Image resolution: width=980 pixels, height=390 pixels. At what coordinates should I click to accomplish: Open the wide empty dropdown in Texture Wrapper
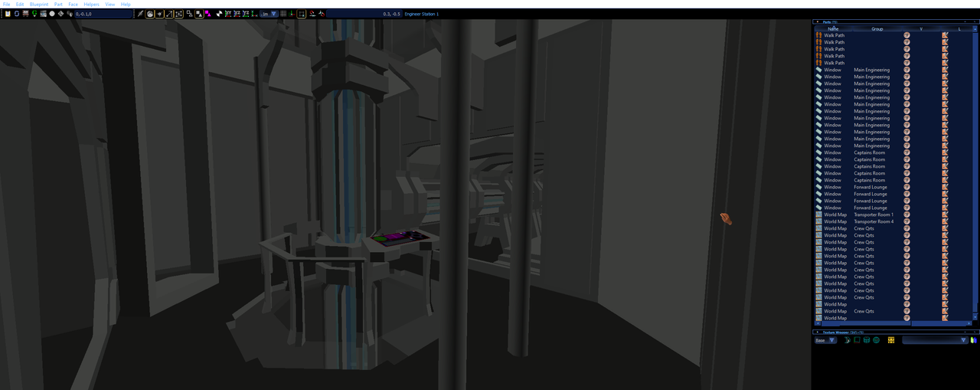click(936, 340)
